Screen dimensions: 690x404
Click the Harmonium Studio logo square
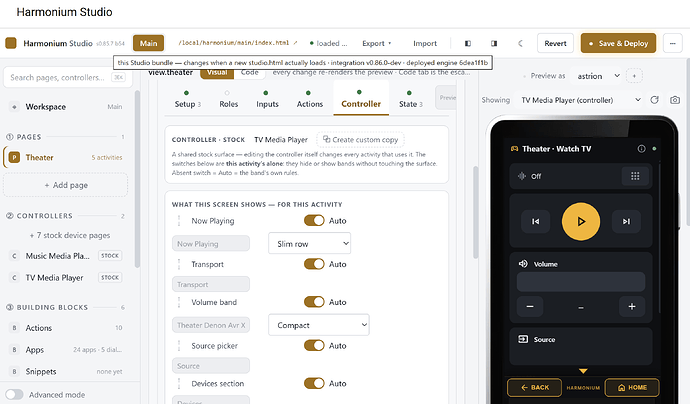pyautogui.click(x=11, y=43)
